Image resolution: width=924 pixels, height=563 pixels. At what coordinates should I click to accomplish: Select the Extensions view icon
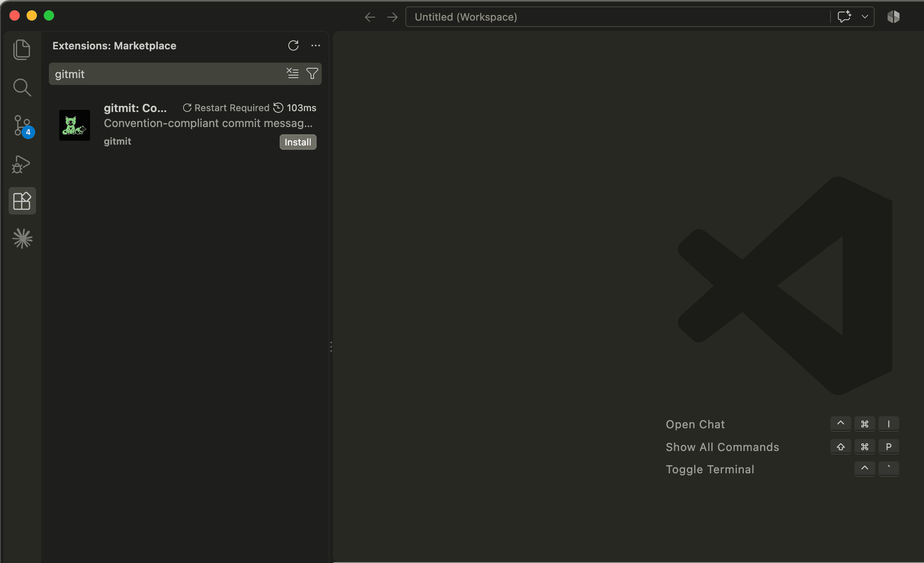tap(22, 201)
